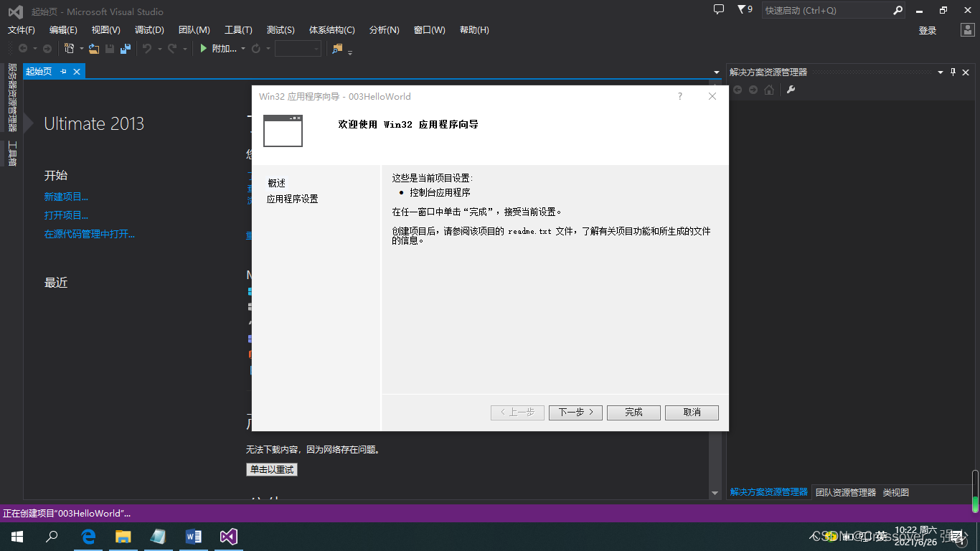Open Microsoft Edge from taskbar

[x=89, y=537]
